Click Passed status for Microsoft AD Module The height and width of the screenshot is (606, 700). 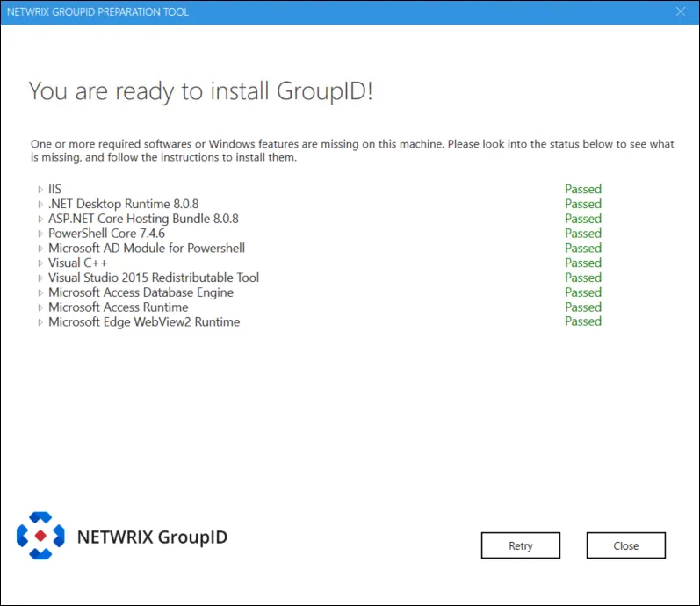pos(583,248)
